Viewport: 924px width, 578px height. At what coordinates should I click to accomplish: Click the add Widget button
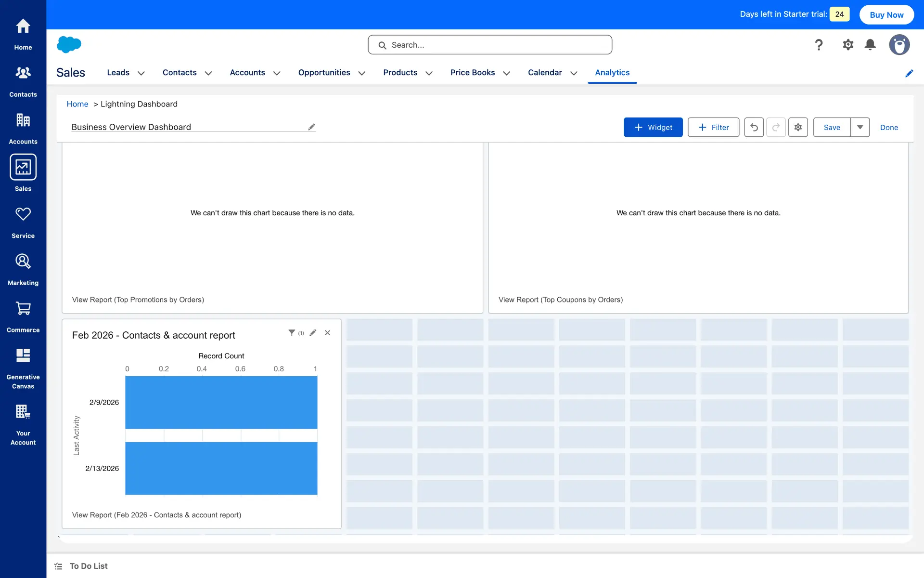coord(653,127)
